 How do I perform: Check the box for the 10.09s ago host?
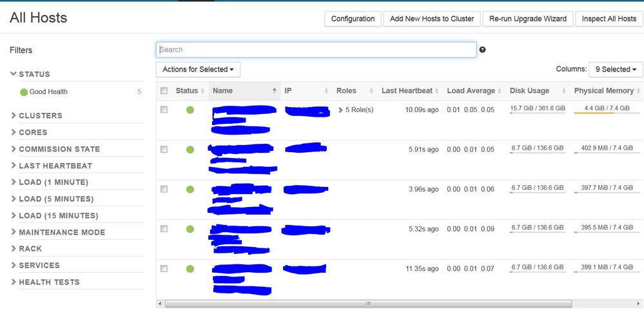coord(164,110)
